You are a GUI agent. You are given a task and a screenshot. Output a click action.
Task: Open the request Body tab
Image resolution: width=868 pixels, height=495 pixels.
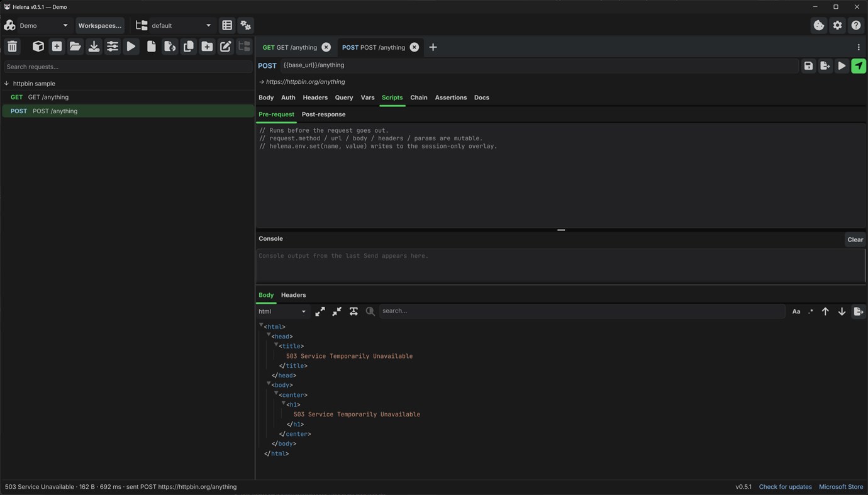(x=266, y=97)
